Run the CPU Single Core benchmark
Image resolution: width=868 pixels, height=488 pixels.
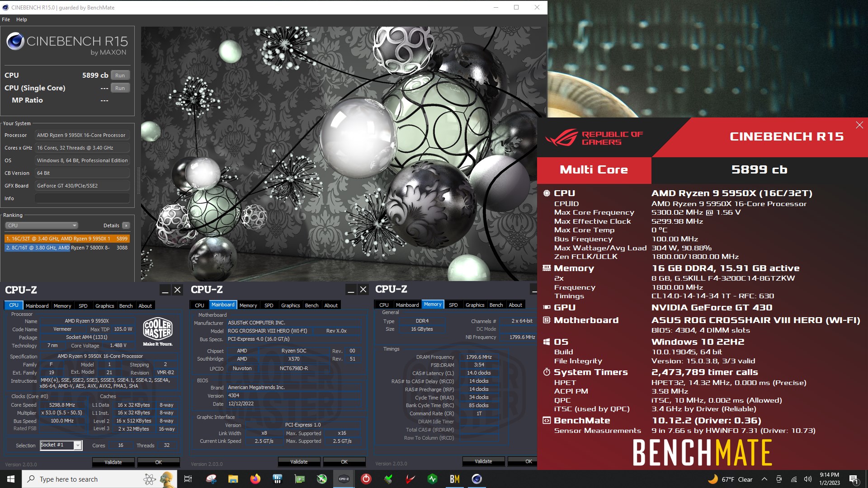pos(120,88)
